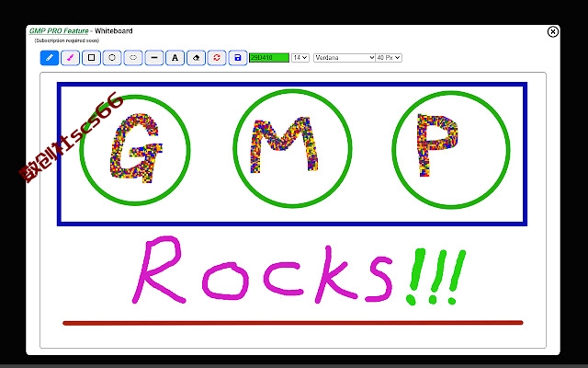Open the line width dropdown showing 14
The image size is (588, 368).
coord(300,58)
